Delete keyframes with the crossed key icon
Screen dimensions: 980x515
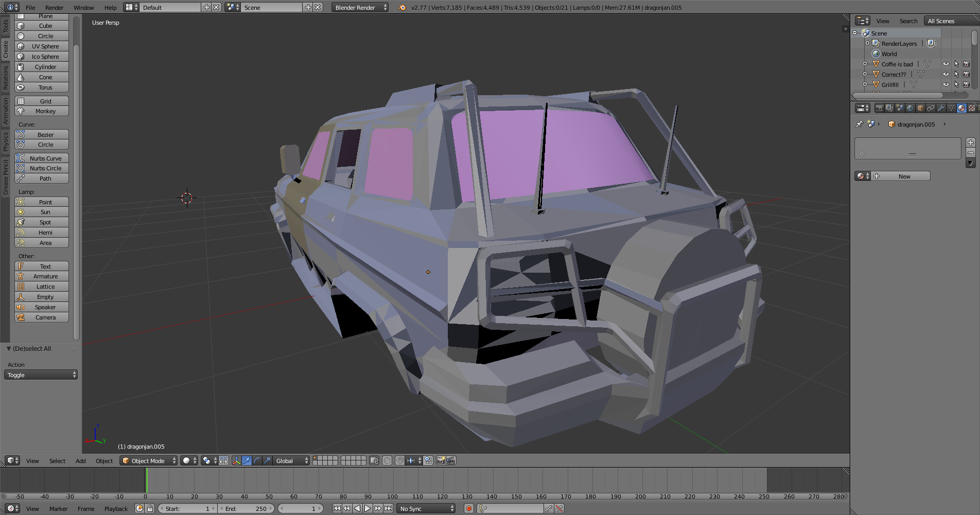pyautogui.click(x=559, y=508)
